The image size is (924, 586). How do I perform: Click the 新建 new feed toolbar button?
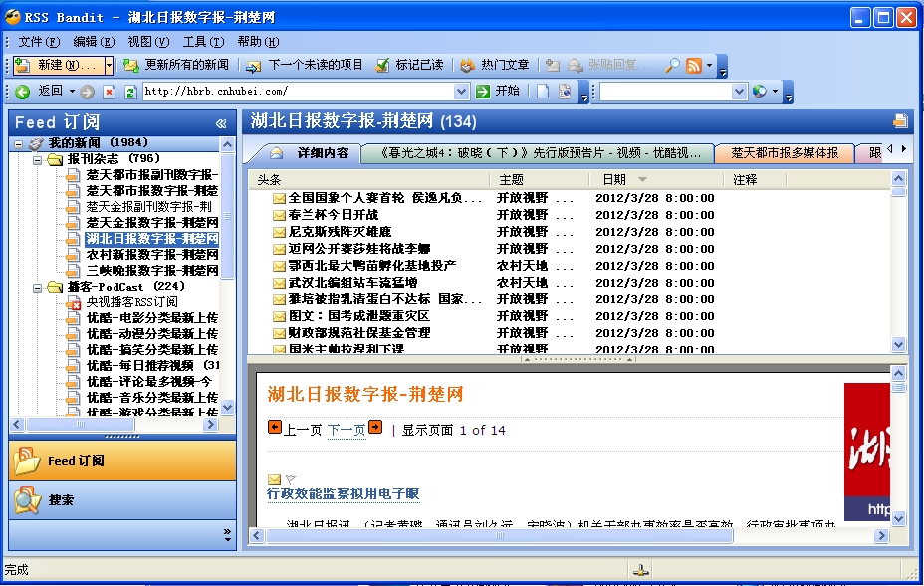(57, 65)
